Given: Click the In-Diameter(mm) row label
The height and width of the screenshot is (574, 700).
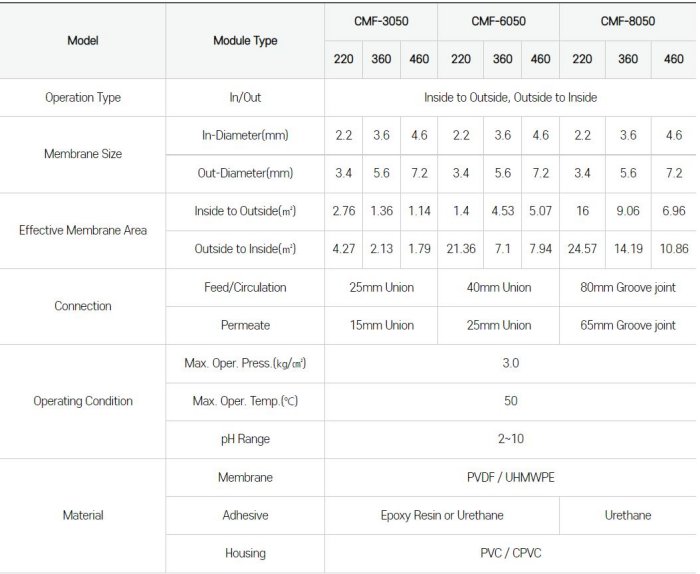Looking at the screenshot, I should (245, 135).
